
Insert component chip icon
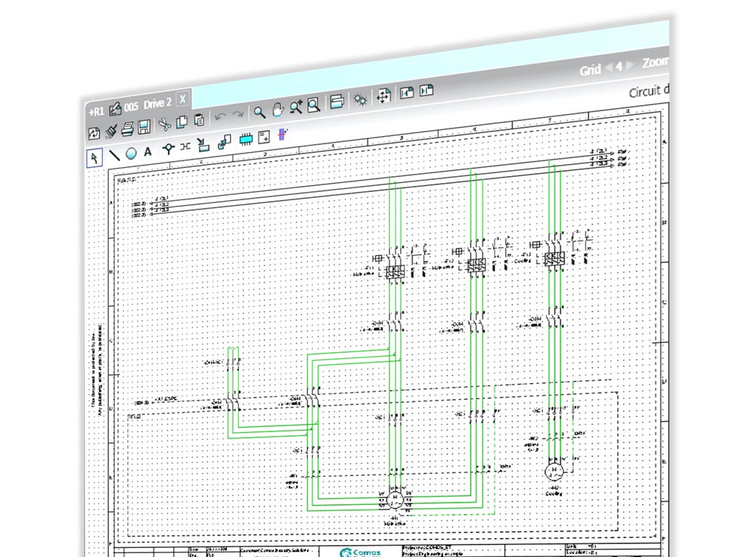[x=246, y=139]
